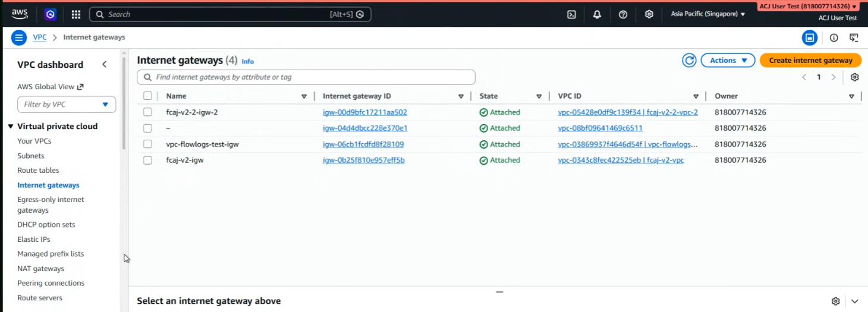Screen dimensions: 868x312
Task: Go to previous page arrow
Action: [804, 77]
